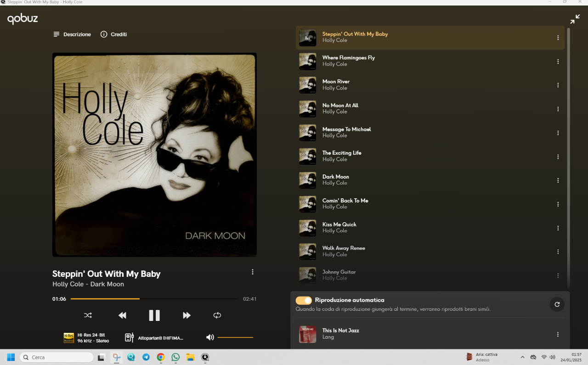Play Walk Away Renee from the queue
588x365 pixels.
(430, 252)
